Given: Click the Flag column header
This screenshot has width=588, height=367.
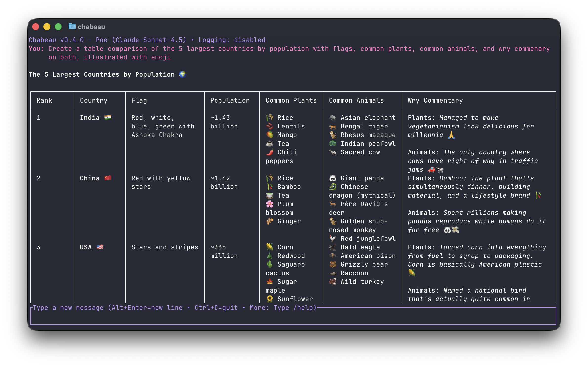Looking at the screenshot, I should pyautogui.click(x=139, y=100).
